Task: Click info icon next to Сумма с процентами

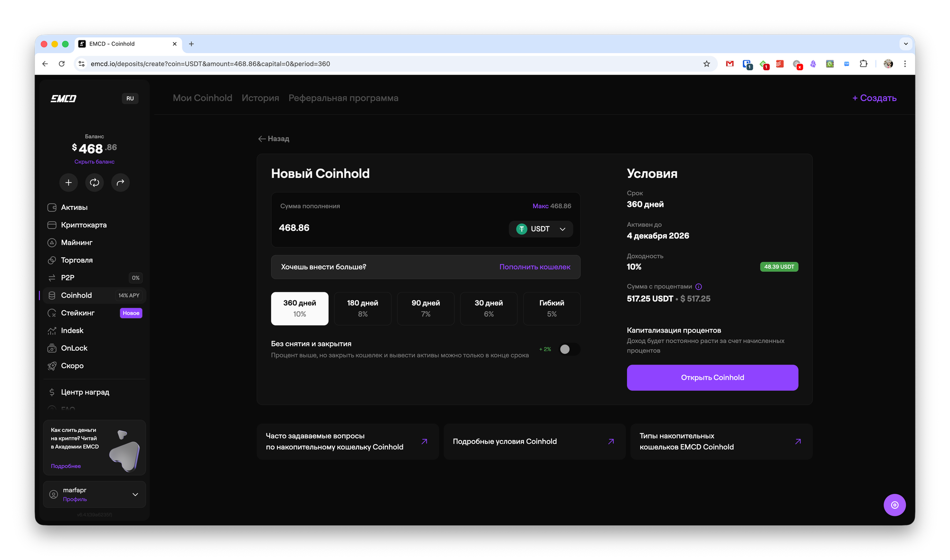Action: pos(698,287)
